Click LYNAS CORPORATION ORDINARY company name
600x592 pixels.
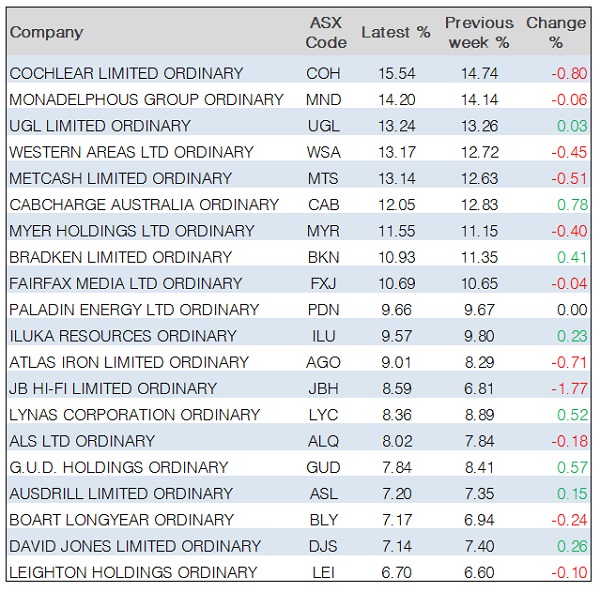point(133,415)
